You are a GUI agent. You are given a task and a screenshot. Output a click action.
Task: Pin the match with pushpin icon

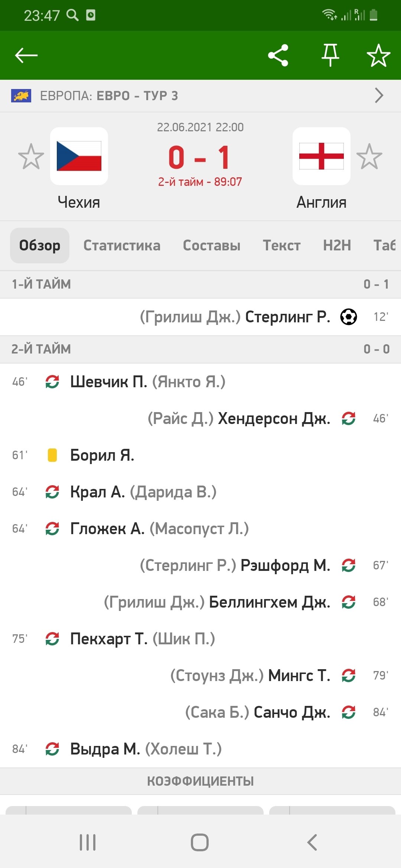click(330, 56)
